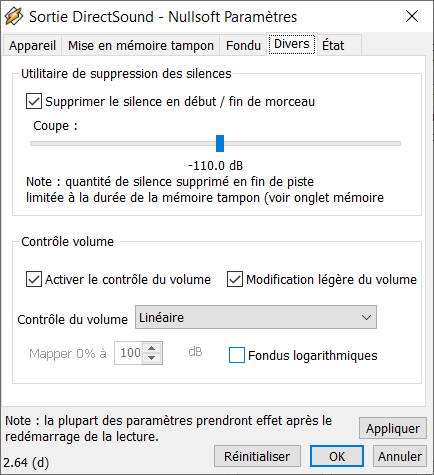
Task: Click the dropdown arrow next to Linéaire
Action: 366,317
